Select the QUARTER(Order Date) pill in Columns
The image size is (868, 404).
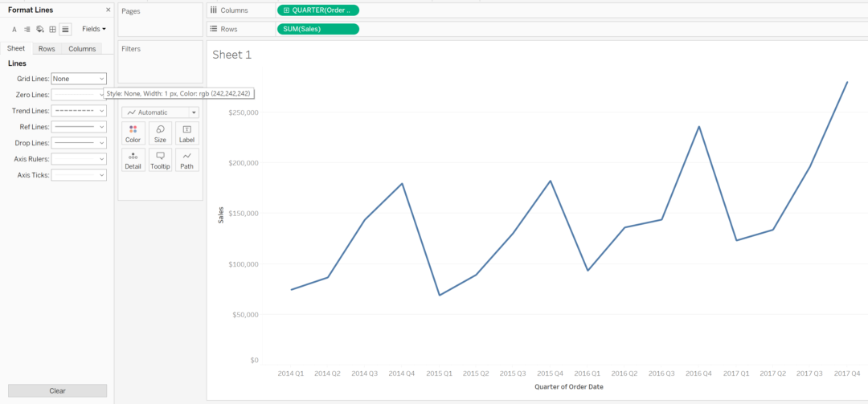point(318,10)
